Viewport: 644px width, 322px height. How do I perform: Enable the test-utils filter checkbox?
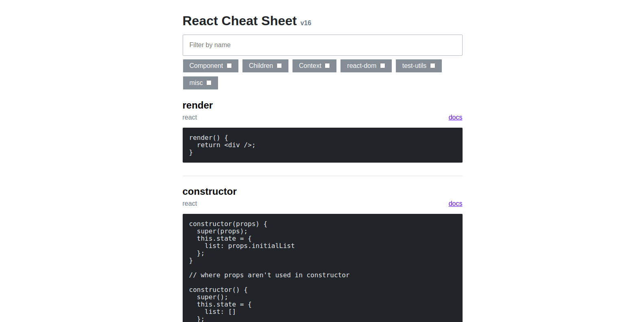[x=433, y=66]
